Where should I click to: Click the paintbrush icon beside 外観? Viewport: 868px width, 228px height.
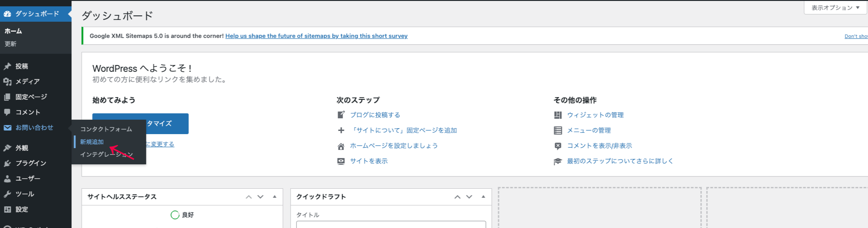click(x=7, y=148)
